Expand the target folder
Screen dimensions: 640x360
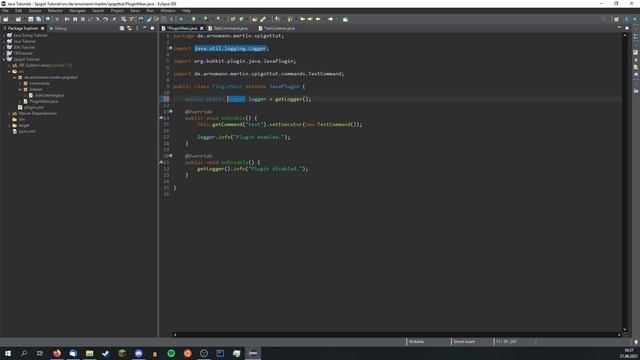[x=9, y=125]
